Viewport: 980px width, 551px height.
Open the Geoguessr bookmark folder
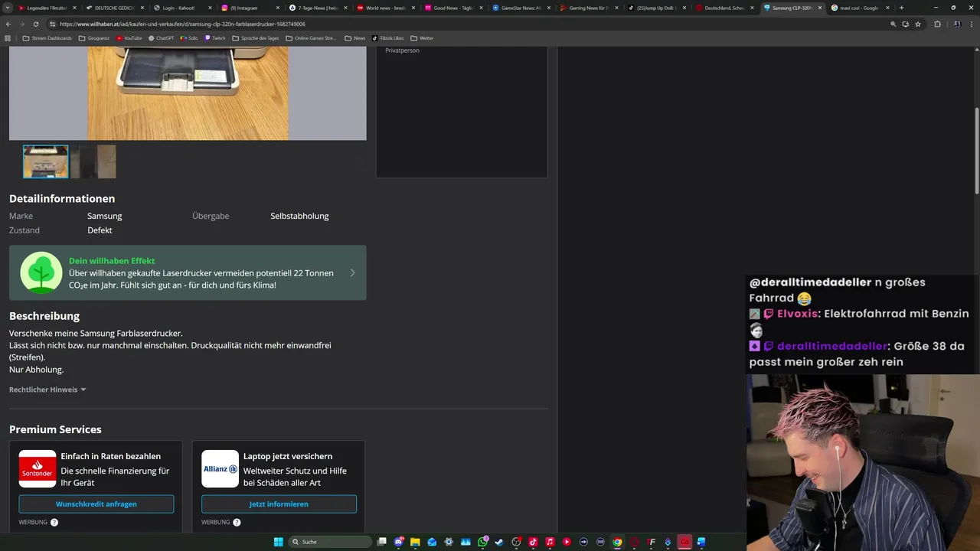[94, 37]
